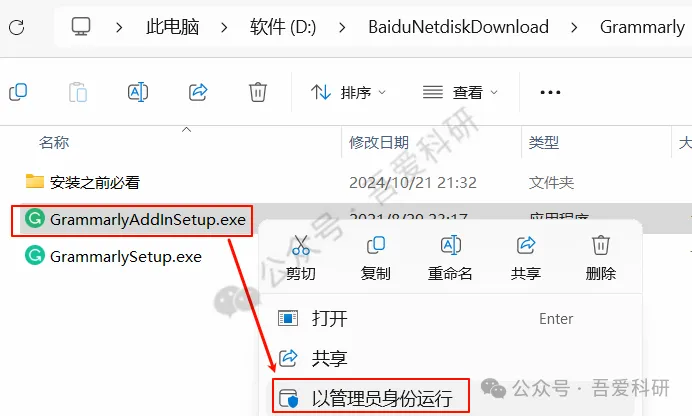Choose 重命名 in the context menu

tap(450, 258)
